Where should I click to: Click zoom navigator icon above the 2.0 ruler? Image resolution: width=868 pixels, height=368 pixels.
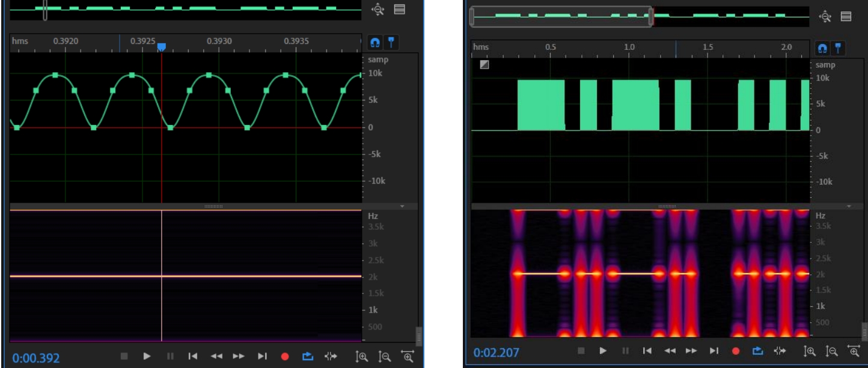tap(825, 17)
